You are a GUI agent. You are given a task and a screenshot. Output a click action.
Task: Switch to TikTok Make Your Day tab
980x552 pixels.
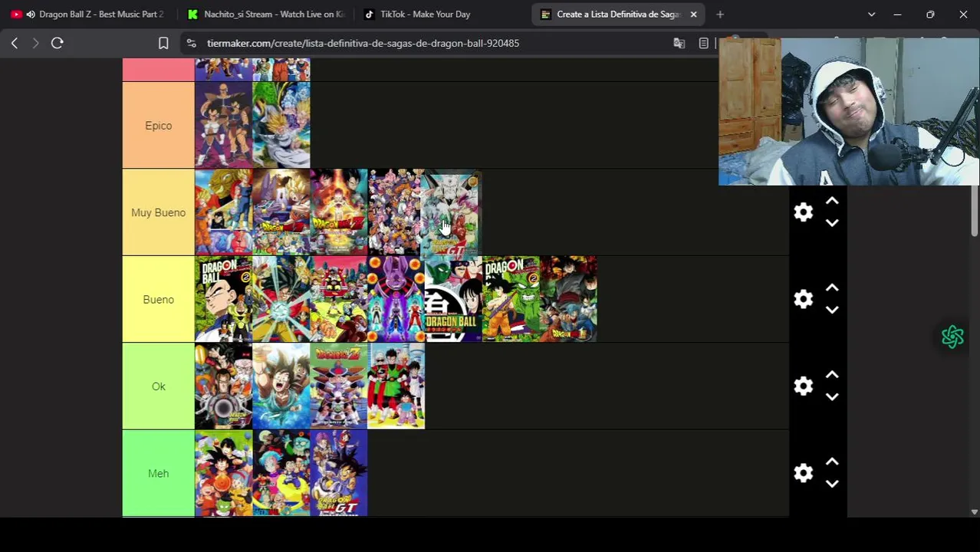(441, 15)
